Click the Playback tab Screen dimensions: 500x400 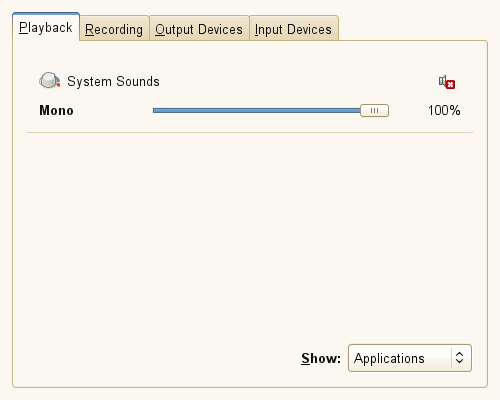click(x=46, y=27)
